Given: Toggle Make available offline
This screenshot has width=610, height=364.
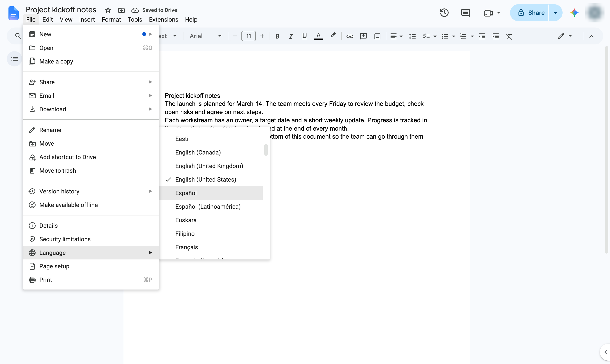Looking at the screenshot, I should pos(91,205).
